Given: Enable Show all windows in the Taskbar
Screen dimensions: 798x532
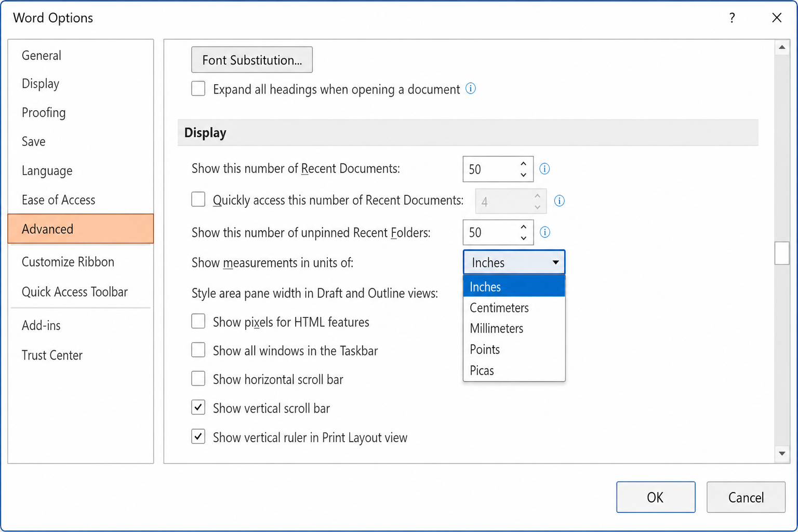Looking at the screenshot, I should [198, 350].
